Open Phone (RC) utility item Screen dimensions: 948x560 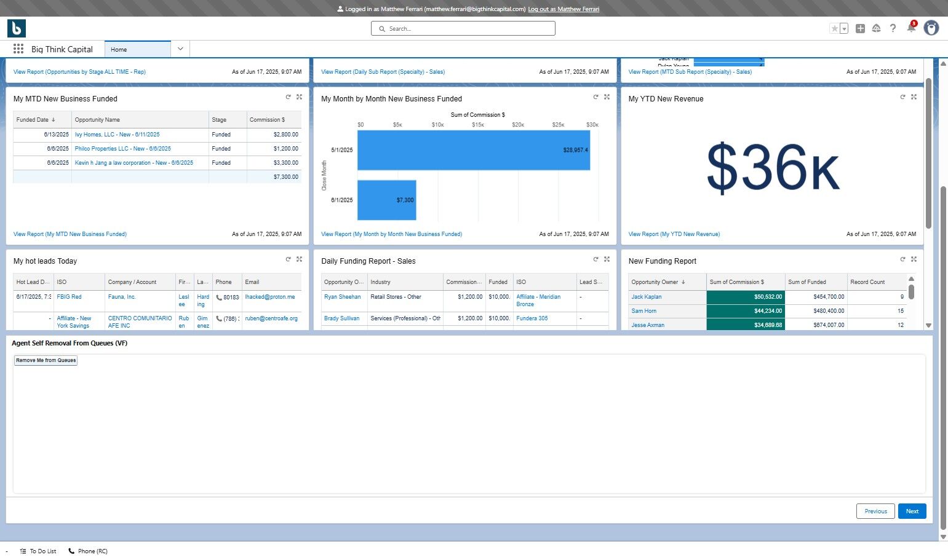pyautogui.click(x=88, y=551)
